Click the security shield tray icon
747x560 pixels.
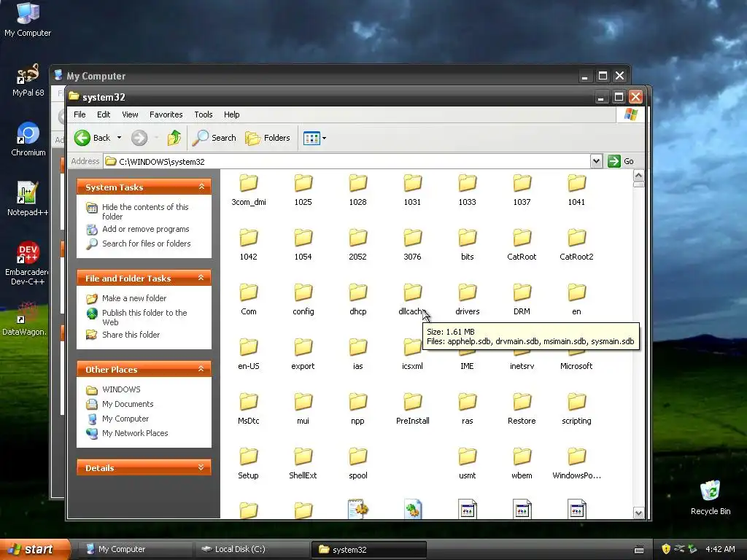pyautogui.click(x=666, y=549)
